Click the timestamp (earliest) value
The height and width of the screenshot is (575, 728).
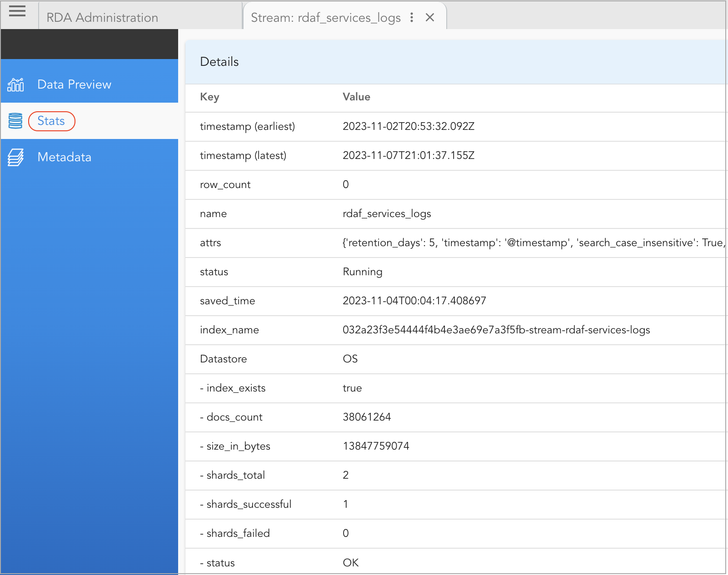coord(409,126)
